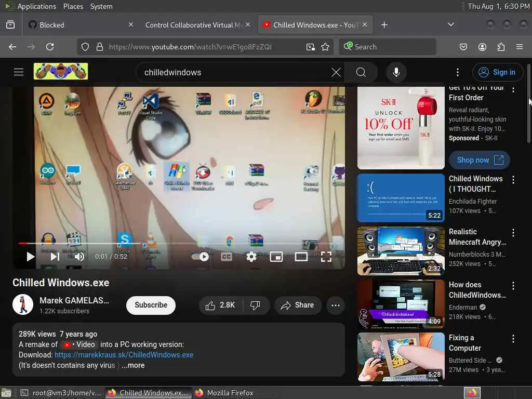Enable theater mode view
Screen dimensions: 532x399
[301, 257]
